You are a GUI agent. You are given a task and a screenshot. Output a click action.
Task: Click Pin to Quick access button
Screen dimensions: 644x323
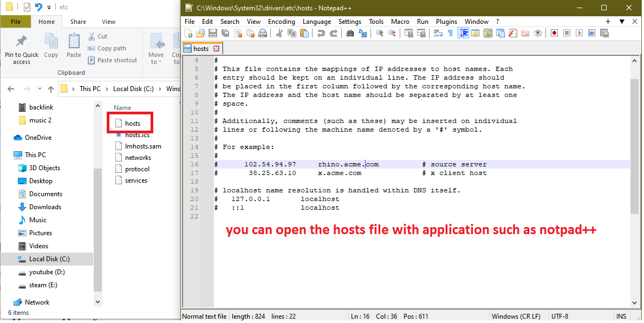(x=21, y=50)
